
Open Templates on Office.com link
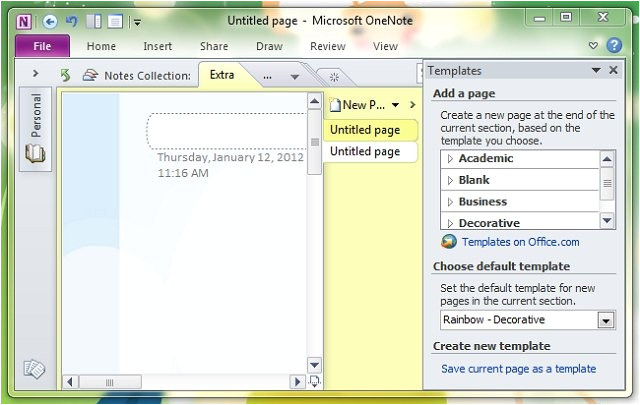(x=520, y=242)
